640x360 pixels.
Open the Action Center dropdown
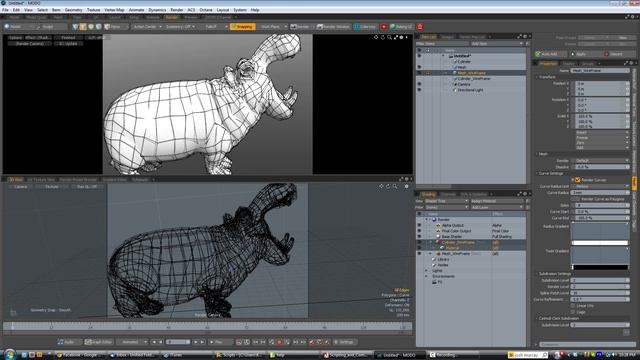(x=147, y=27)
